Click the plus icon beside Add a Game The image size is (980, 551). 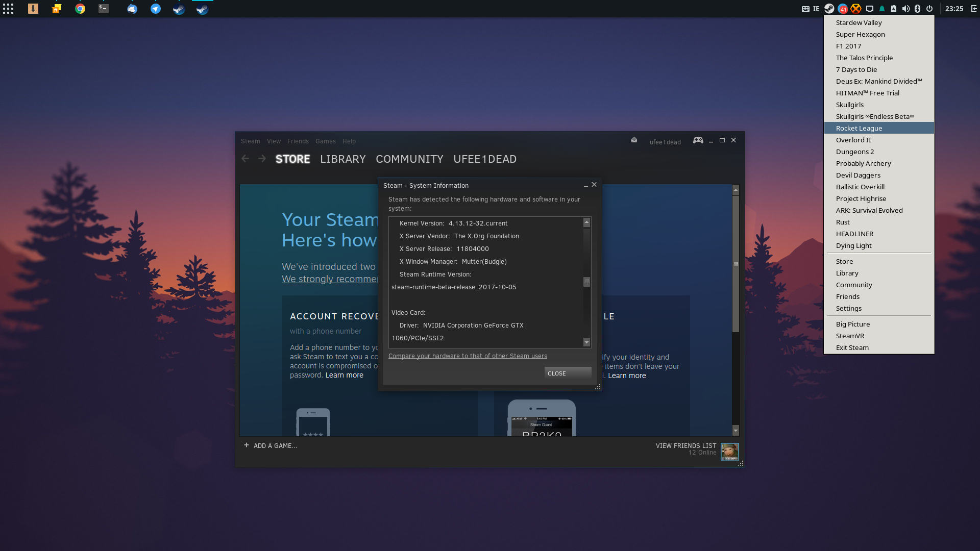(247, 445)
